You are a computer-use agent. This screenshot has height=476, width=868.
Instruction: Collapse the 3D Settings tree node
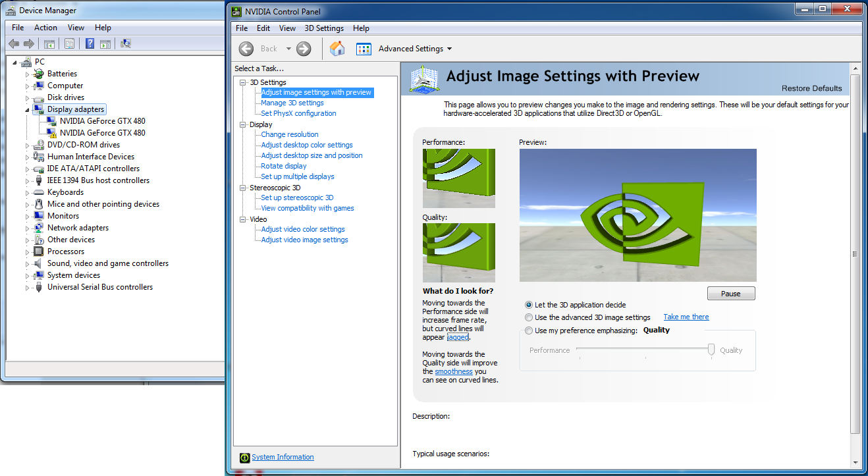pos(243,82)
